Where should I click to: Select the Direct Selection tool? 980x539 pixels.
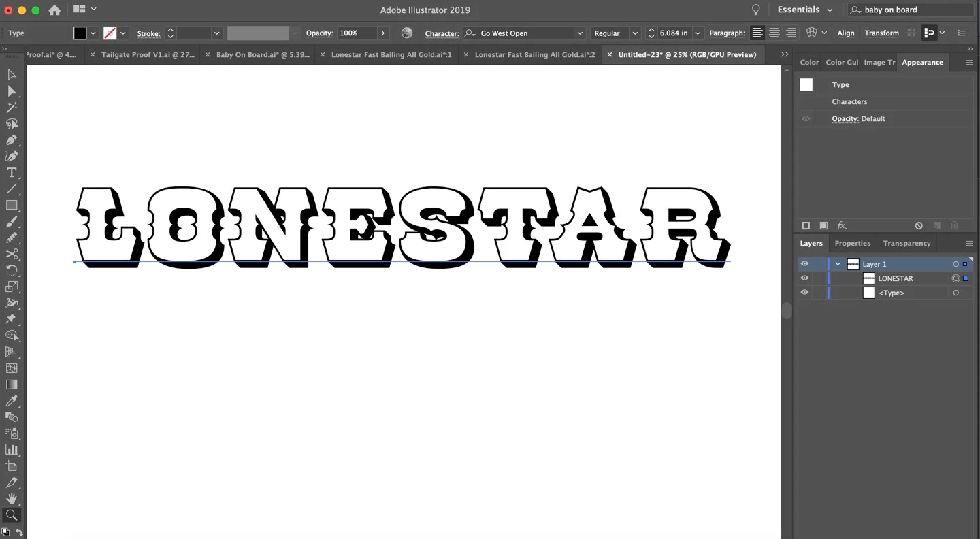coord(12,91)
